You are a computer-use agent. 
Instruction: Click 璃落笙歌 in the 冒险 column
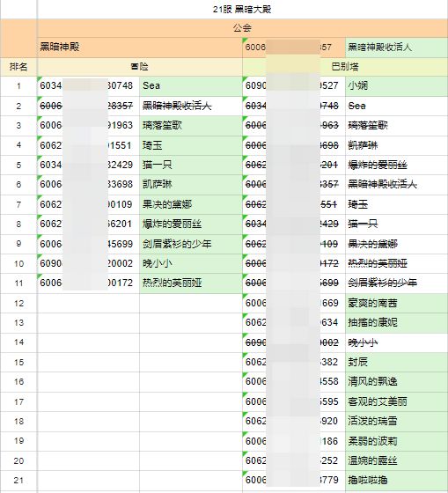tap(191, 125)
